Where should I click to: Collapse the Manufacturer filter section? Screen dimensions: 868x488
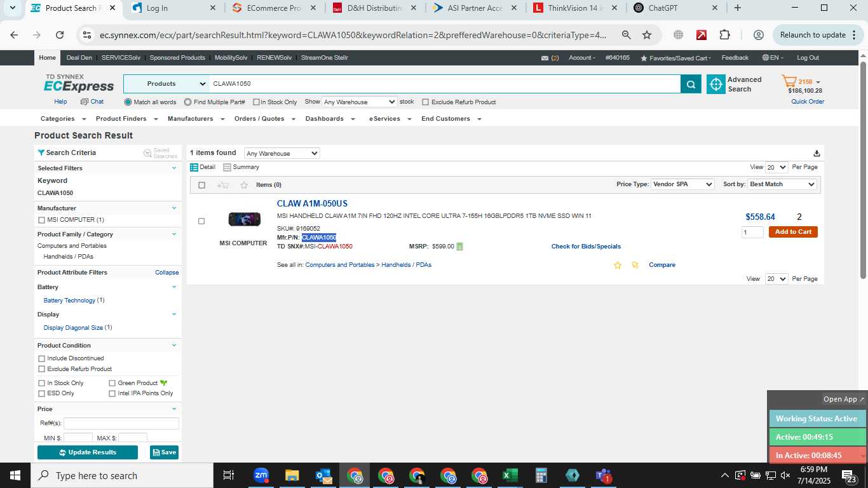(x=174, y=208)
